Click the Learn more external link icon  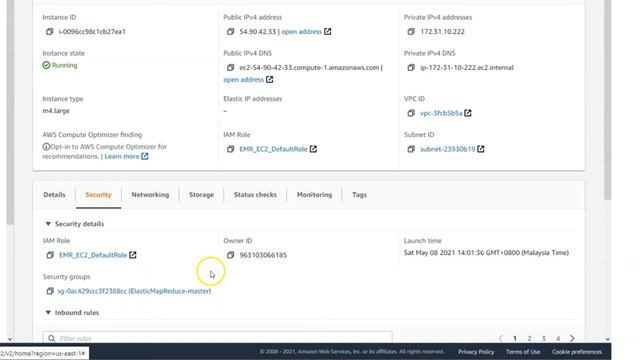pyautogui.click(x=145, y=156)
